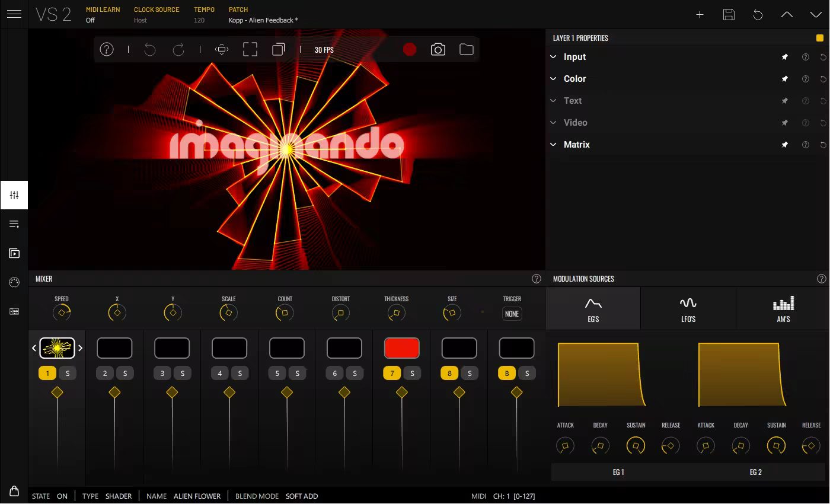
Task: Open the MIDI controller panel from sidebar
Action: [x=14, y=282]
